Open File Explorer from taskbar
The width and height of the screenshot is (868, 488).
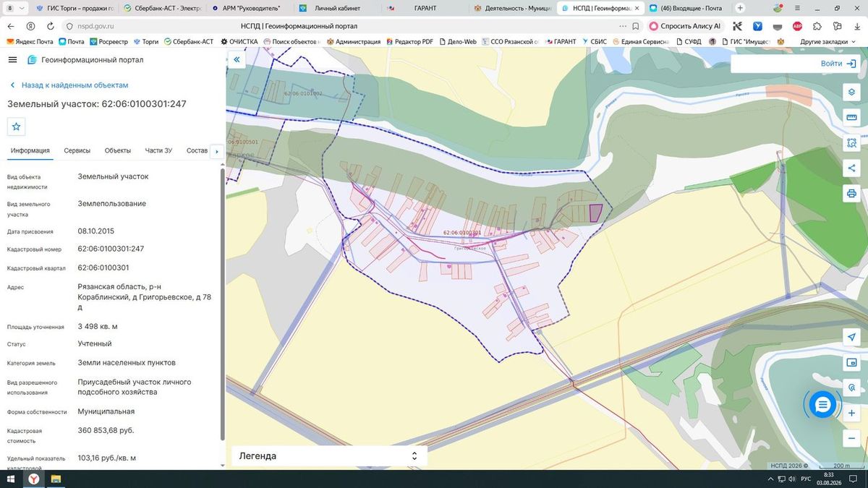click(x=56, y=479)
